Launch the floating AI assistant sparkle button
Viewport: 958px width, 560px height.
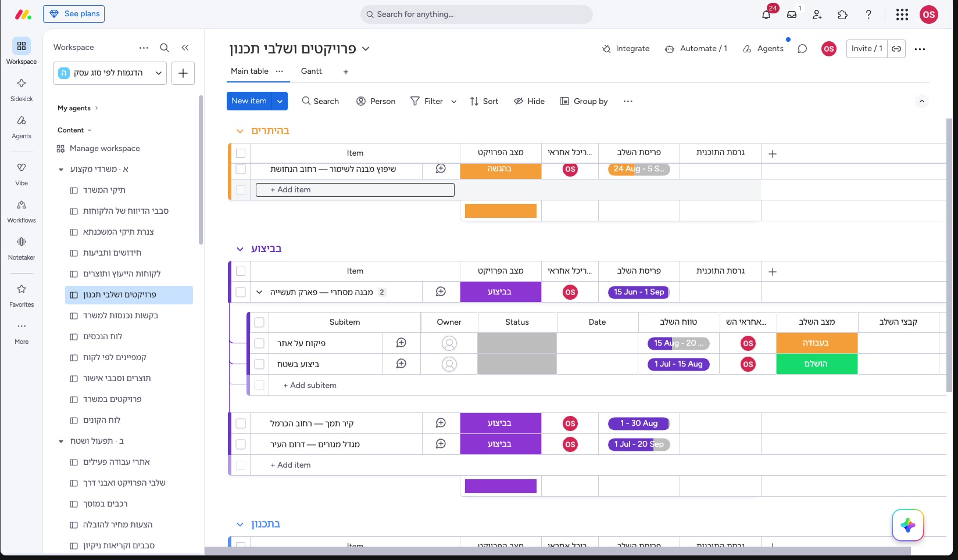coord(908,525)
